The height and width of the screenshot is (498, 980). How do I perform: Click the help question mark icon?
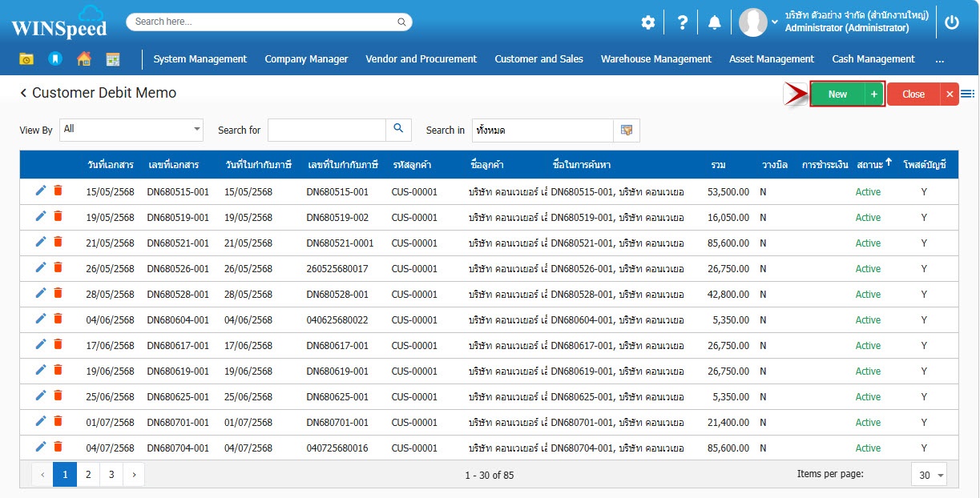point(682,22)
